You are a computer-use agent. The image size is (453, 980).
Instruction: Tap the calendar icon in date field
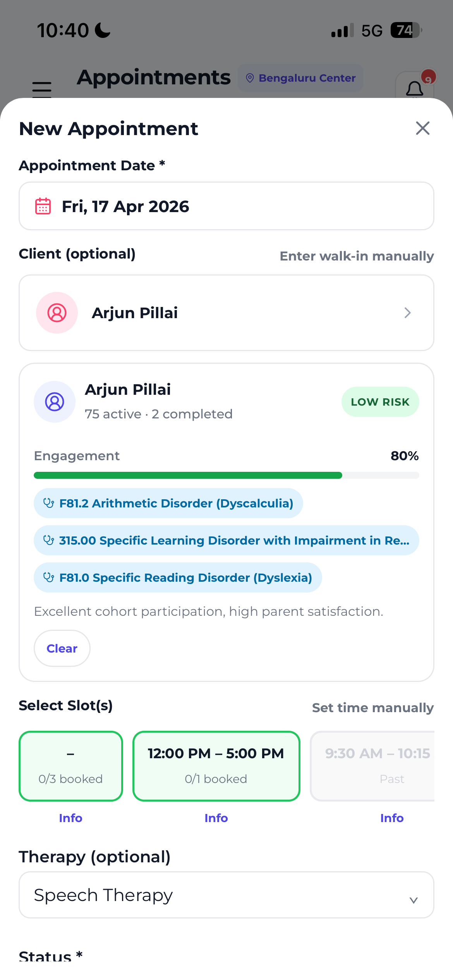tap(43, 206)
